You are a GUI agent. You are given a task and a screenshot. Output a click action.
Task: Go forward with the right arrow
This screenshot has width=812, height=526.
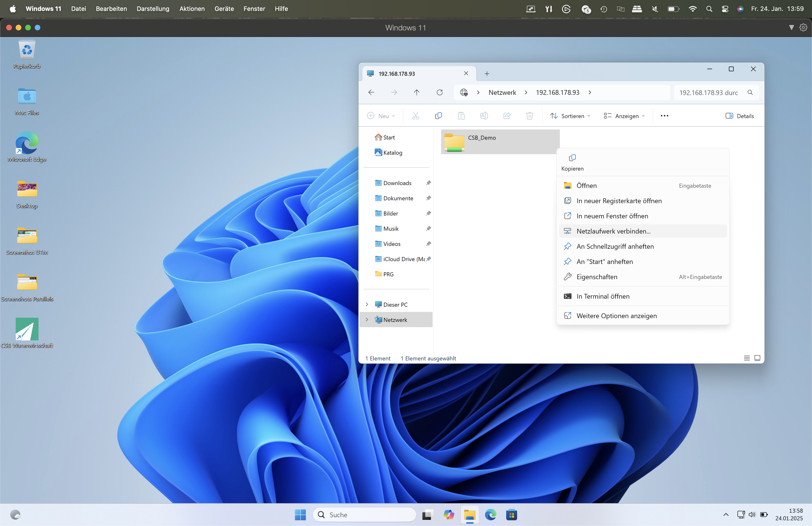click(394, 92)
